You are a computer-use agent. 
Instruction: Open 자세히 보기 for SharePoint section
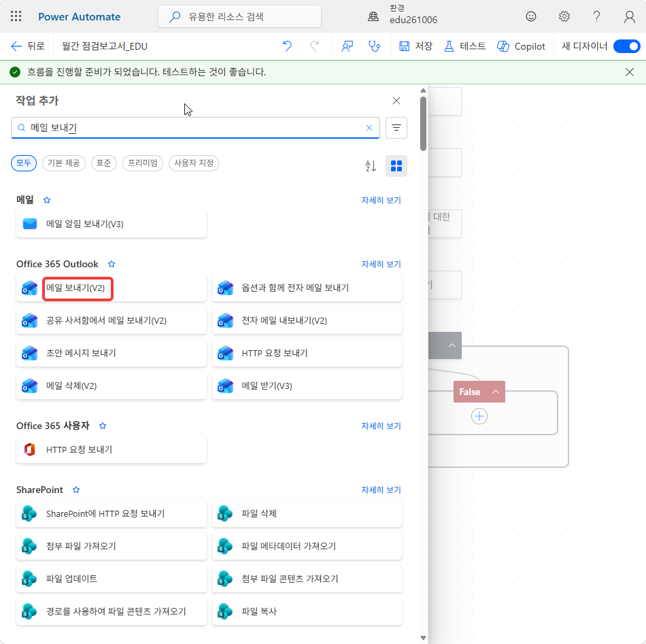381,490
